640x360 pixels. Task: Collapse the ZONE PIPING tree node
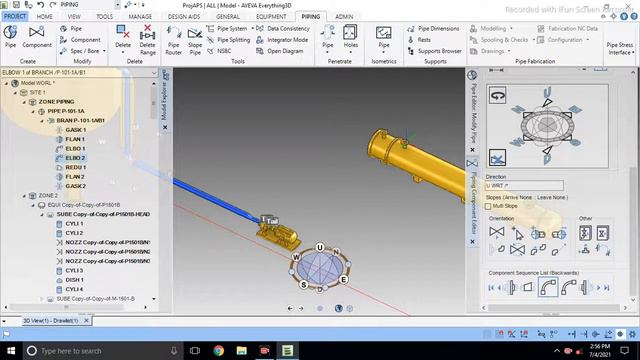(x=24, y=102)
